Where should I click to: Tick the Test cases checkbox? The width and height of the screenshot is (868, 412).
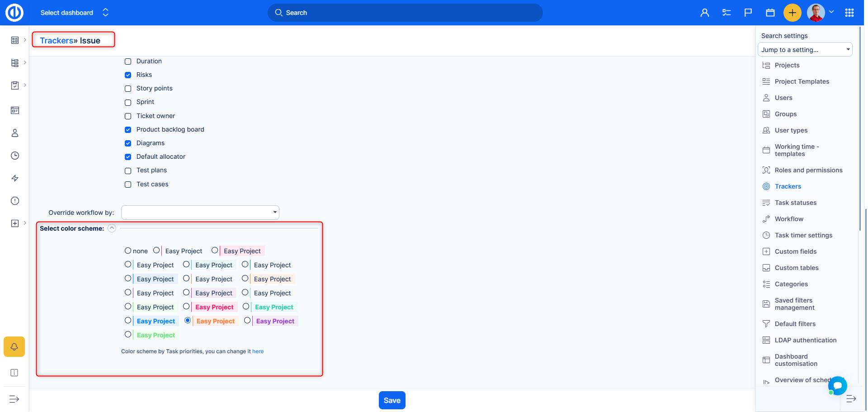128,185
